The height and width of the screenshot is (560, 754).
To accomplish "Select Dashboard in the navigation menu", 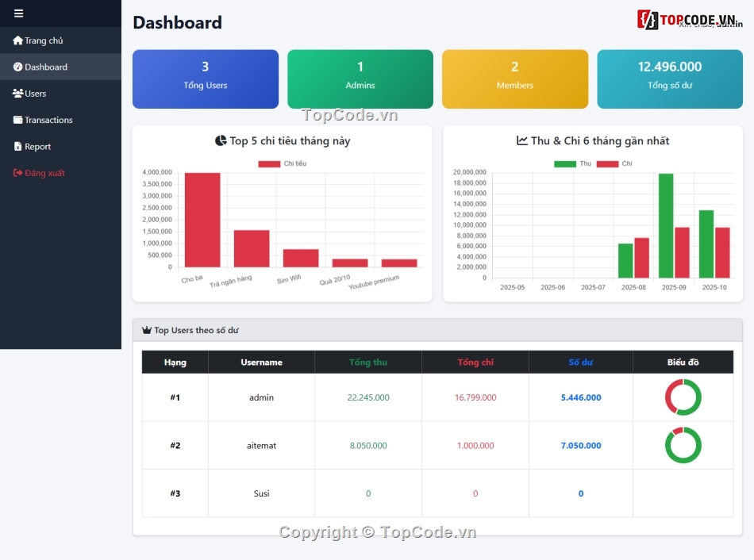I will click(46, 67).
